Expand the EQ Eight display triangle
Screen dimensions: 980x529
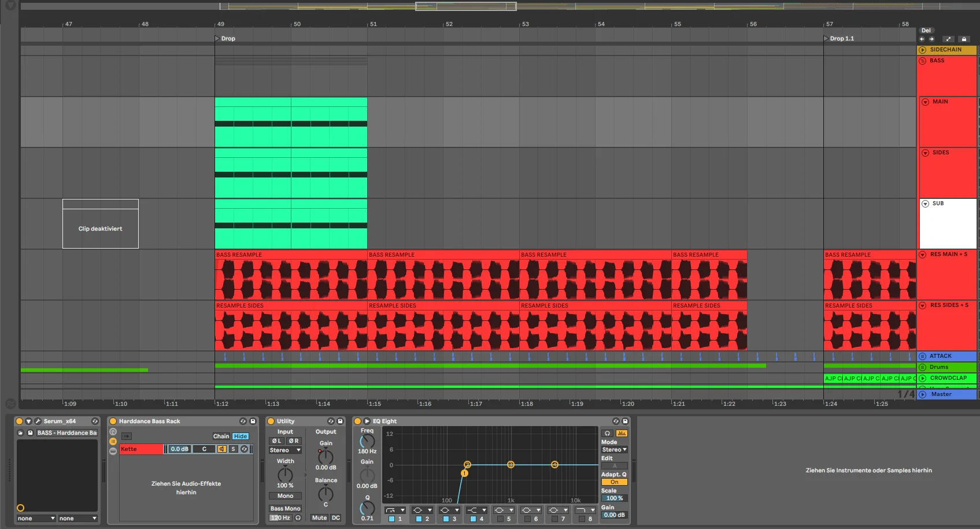pos(367,421)
